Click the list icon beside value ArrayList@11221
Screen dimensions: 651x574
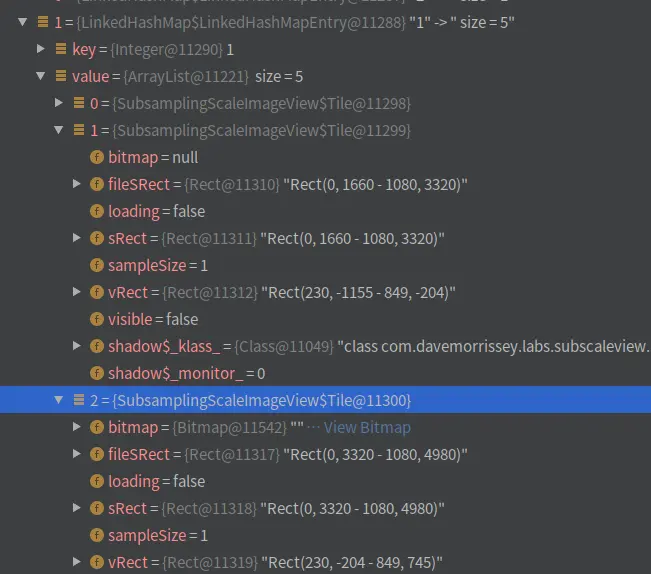pos(61,76)
